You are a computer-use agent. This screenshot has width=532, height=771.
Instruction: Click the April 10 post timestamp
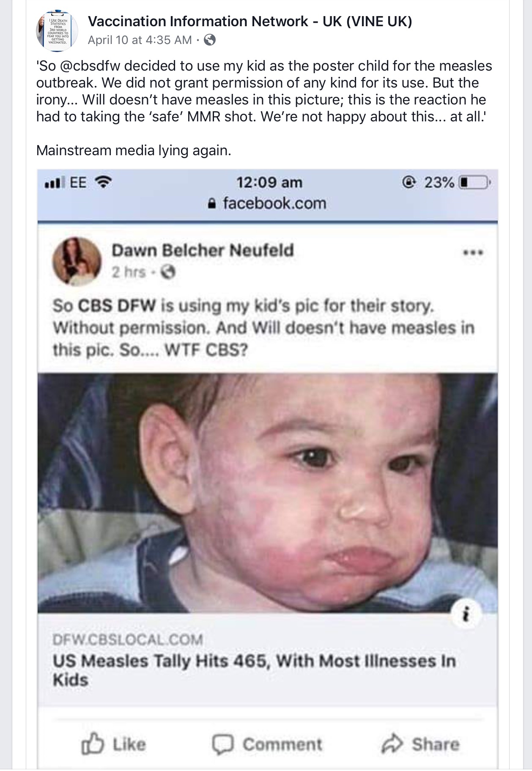(x=140, y=40)
